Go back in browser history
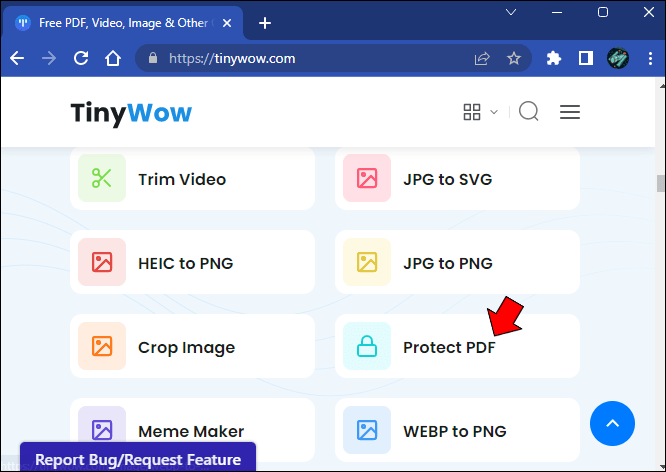This screenshot has height=472, width=666. [x=17, y=58]
